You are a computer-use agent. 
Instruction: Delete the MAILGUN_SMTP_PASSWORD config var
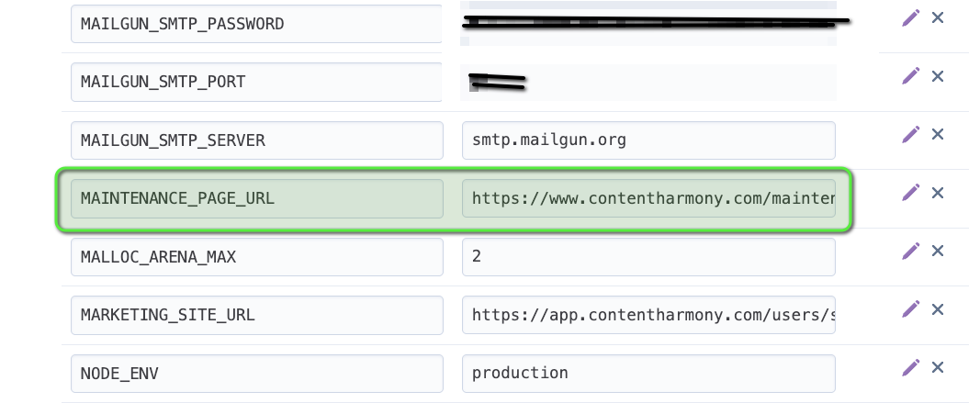pos(938,17)
